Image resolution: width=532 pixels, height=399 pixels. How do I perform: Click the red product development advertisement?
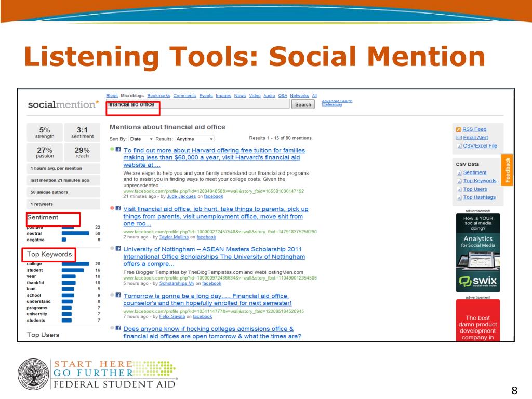[x=478, y=320]
